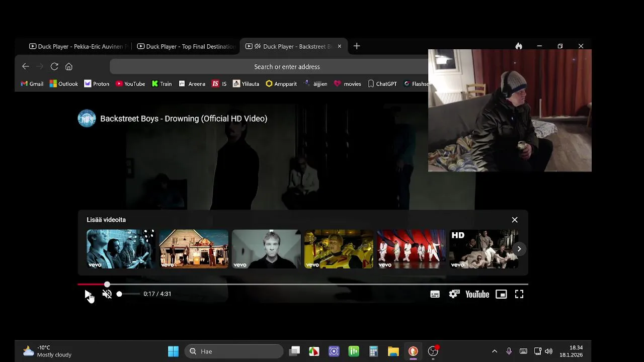This screenshot has width=644, height=362.
Task: Enter full screen mode
Action: coord(519,294)
